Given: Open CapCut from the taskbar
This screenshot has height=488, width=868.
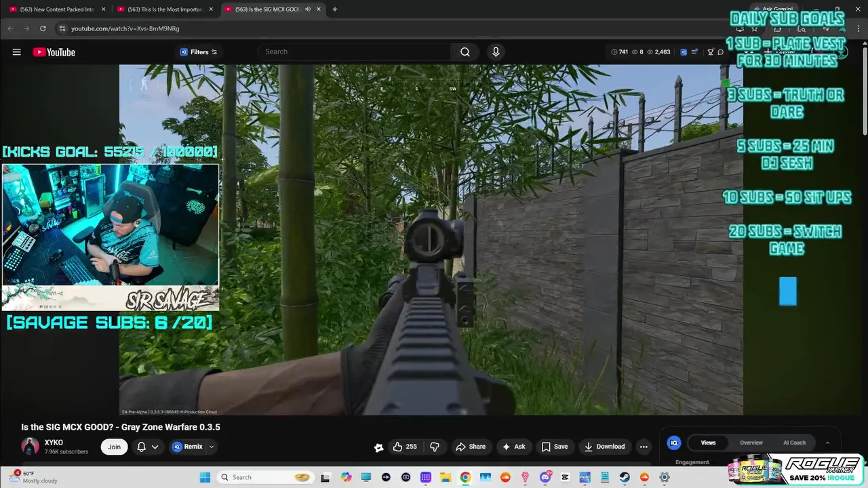Looking at the screenshot, I should click(566, 477).
